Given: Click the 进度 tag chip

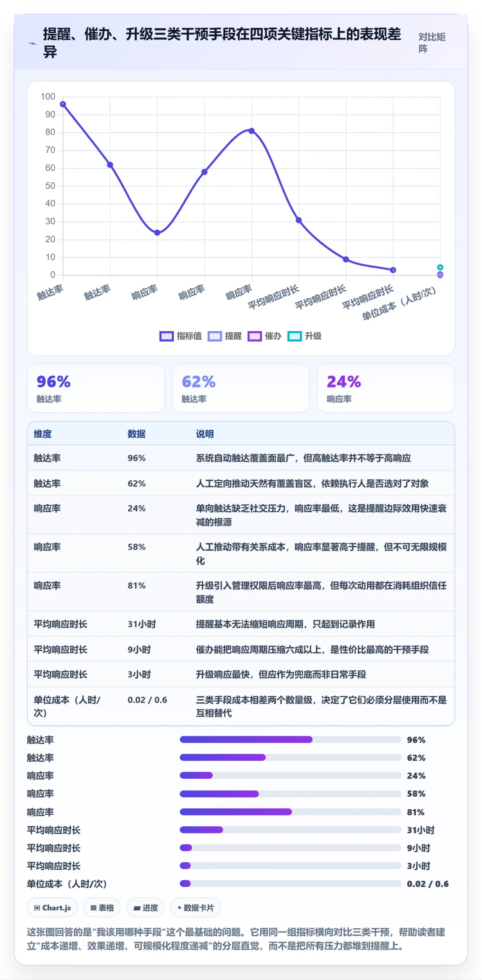Looking at the screenshot, I should coord(145,908).
